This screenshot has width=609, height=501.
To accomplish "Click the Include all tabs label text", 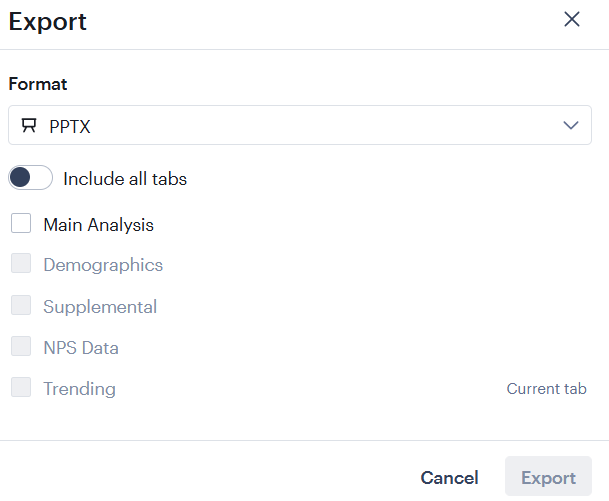I will 125,180.
